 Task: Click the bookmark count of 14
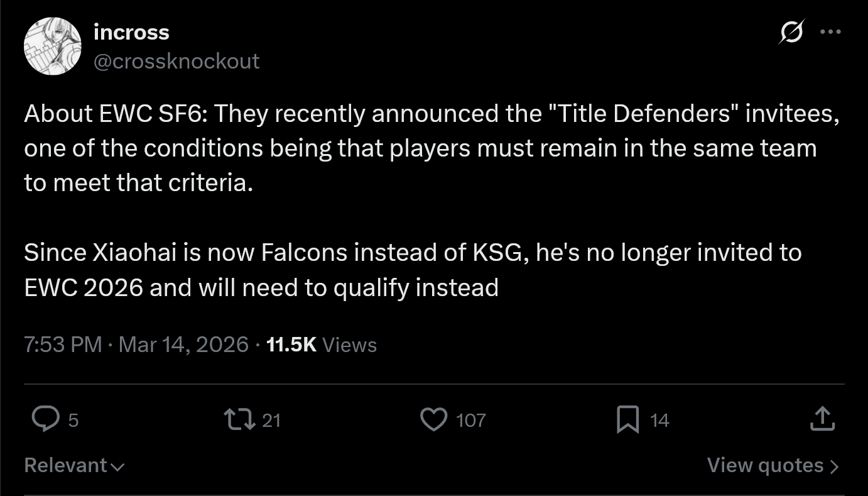[659, 420]
